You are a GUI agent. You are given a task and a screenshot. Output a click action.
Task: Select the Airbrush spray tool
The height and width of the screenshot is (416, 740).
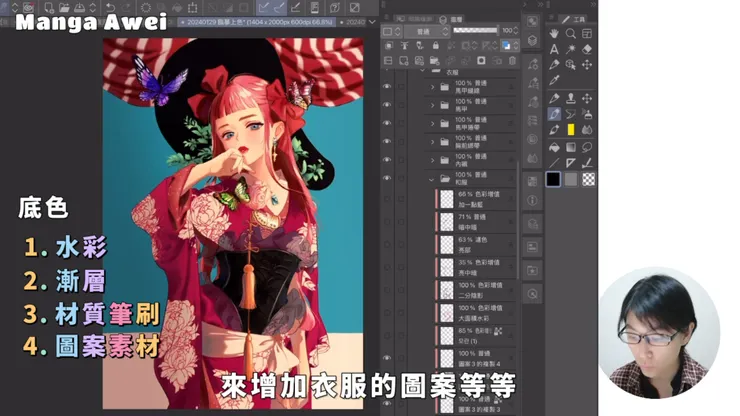pos(587,114)
